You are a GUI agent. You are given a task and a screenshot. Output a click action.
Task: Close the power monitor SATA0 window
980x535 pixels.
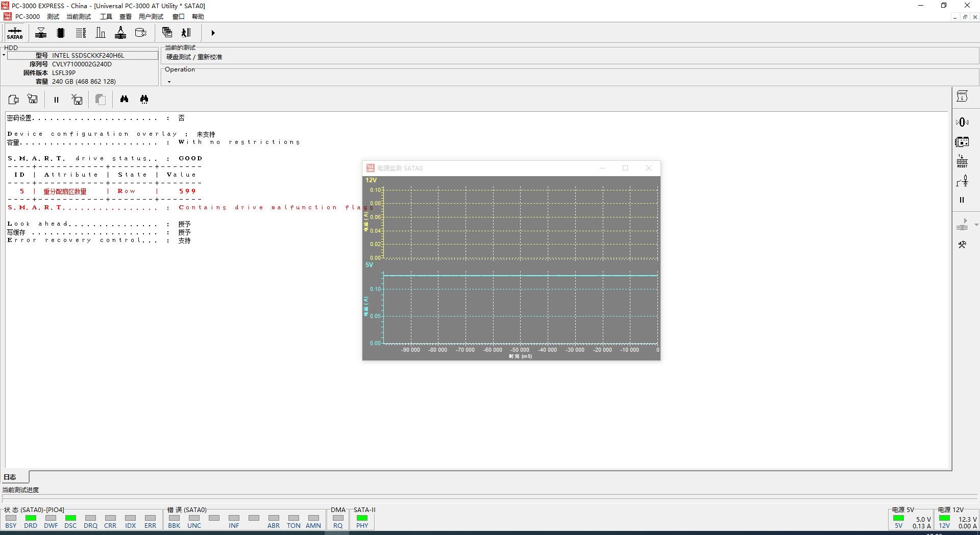pyautogui.click(x=649, y=168)
